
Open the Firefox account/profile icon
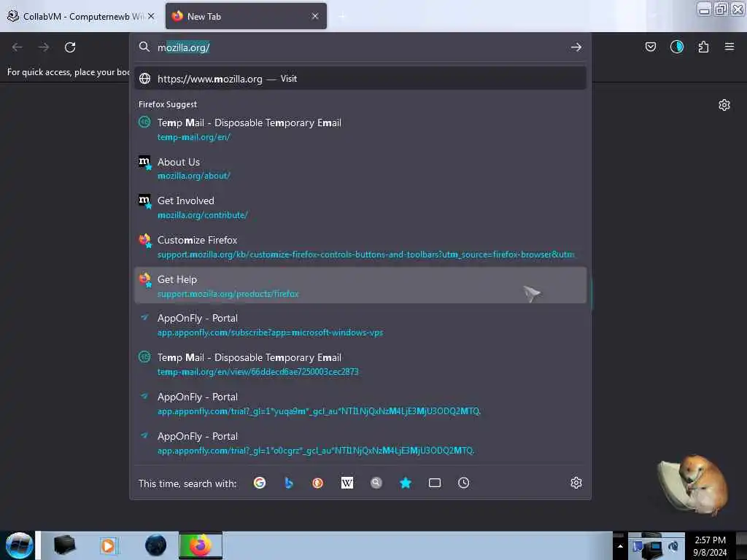pyautogui.click(x=676, y=47)
